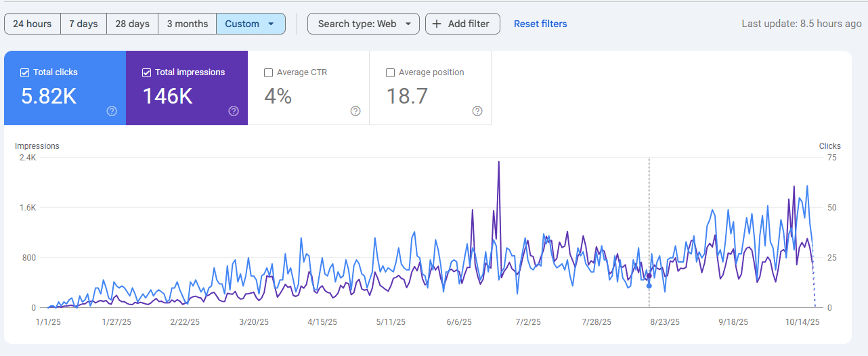Click the Add filter button
This screenshot has width=868, height=356.
[462, 24]
